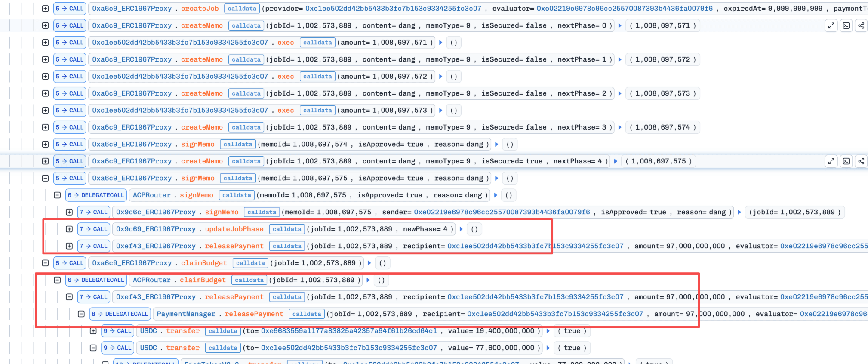Expand the createJob call row
This screenshot has width=868, height=364.
tap(45, 9)
